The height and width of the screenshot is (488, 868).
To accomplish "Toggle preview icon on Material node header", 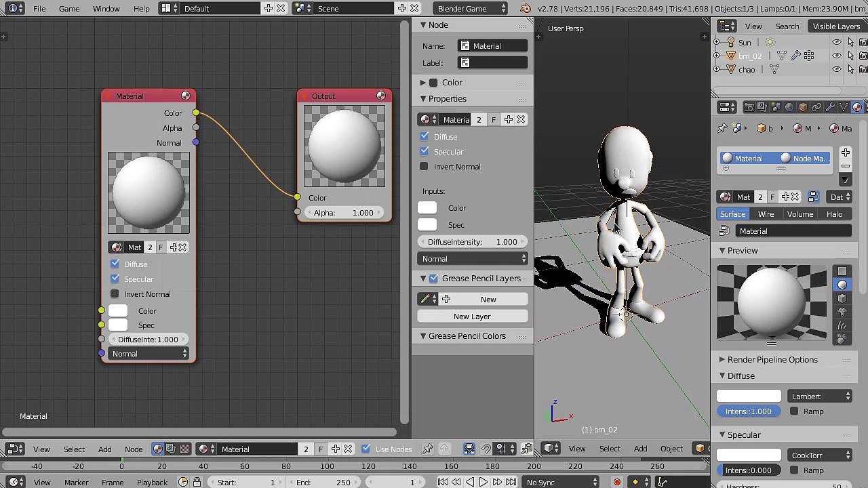I will click(x=186, y=96).
